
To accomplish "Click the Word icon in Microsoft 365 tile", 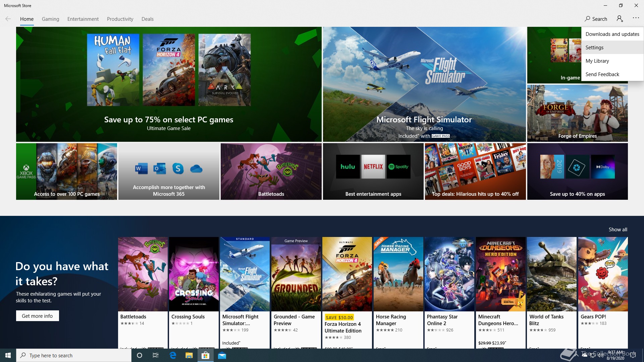I will [141, 169].
